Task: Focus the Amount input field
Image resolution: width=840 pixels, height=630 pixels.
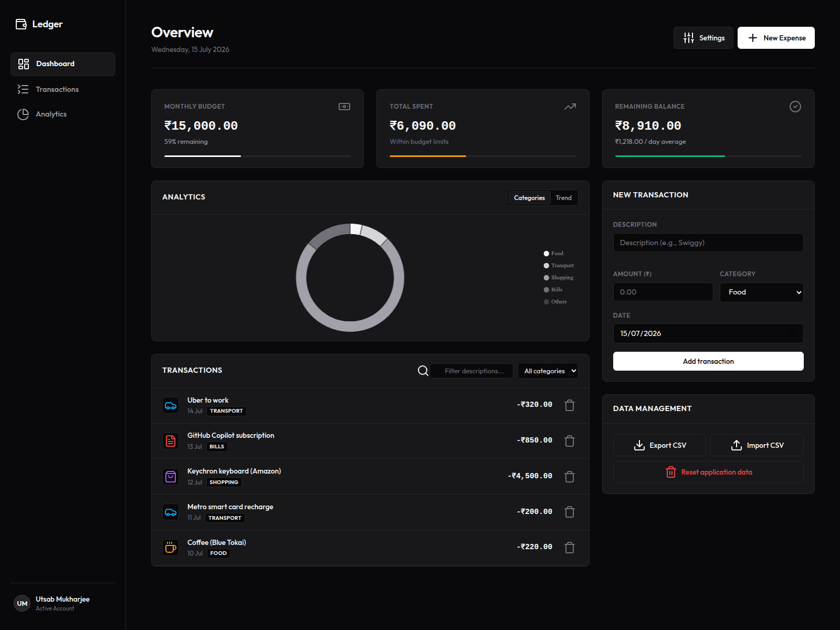Action: coord(663,292)
